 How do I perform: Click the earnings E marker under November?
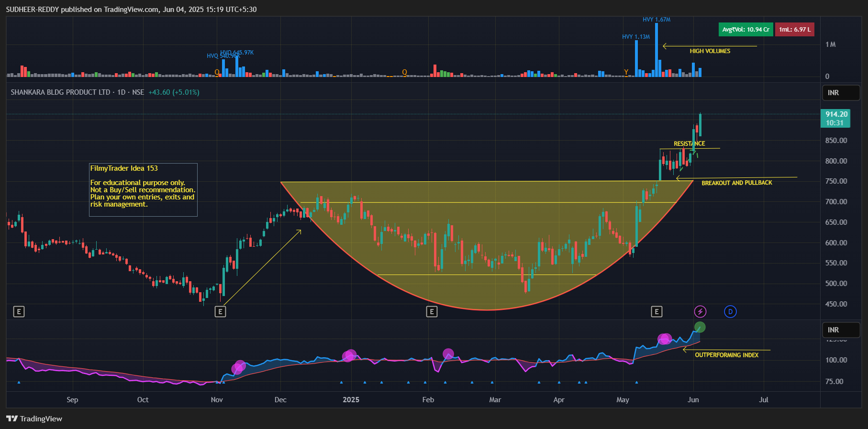pos(220,312)
